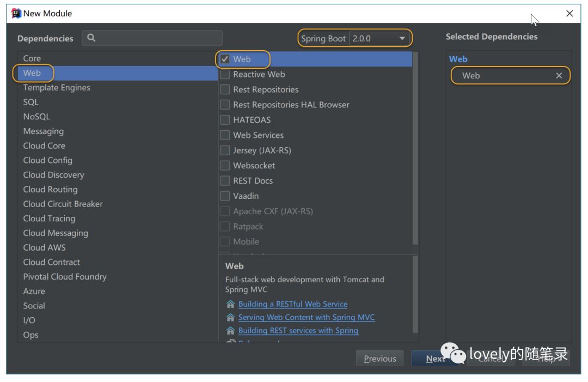Check the Mobile checkbox

225,241
